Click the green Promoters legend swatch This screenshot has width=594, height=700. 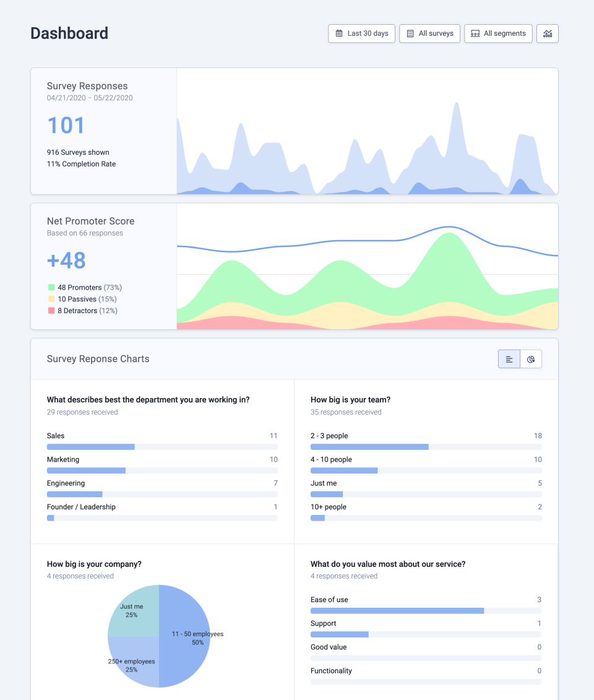pos(51,288)
